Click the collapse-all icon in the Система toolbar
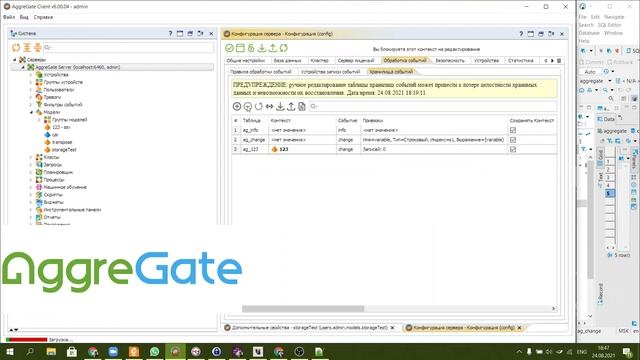The height and width of the screenshot is (360, 640). [x=38, y=48]
